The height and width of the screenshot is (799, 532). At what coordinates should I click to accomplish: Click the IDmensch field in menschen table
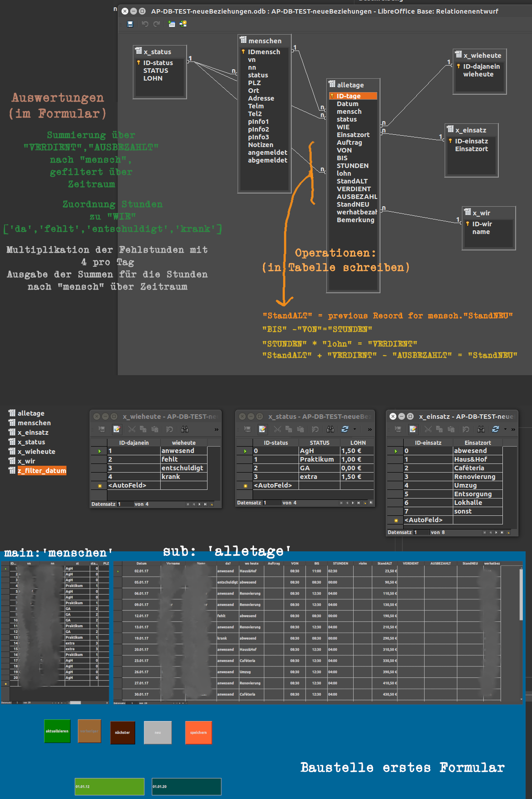264,52
